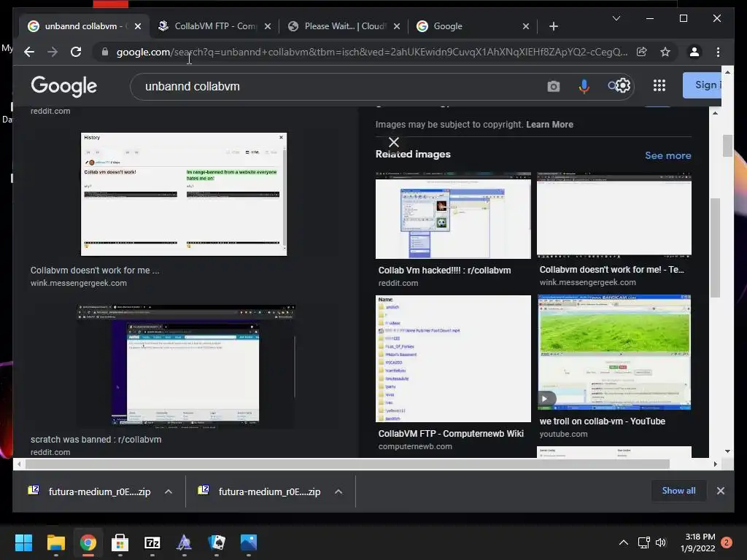
Task: Open File Explorer from the taskbar
Action: tap(55, 542)
